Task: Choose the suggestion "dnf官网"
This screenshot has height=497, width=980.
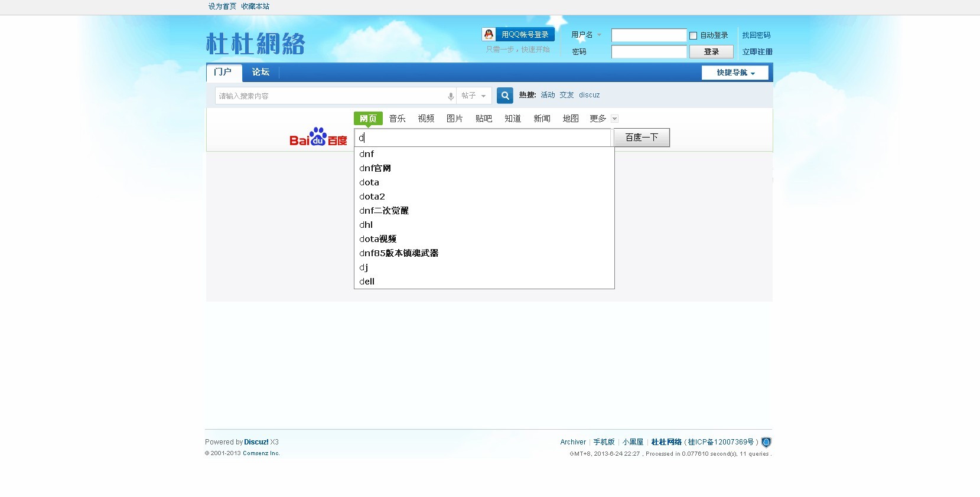Action: click(484, 168)
